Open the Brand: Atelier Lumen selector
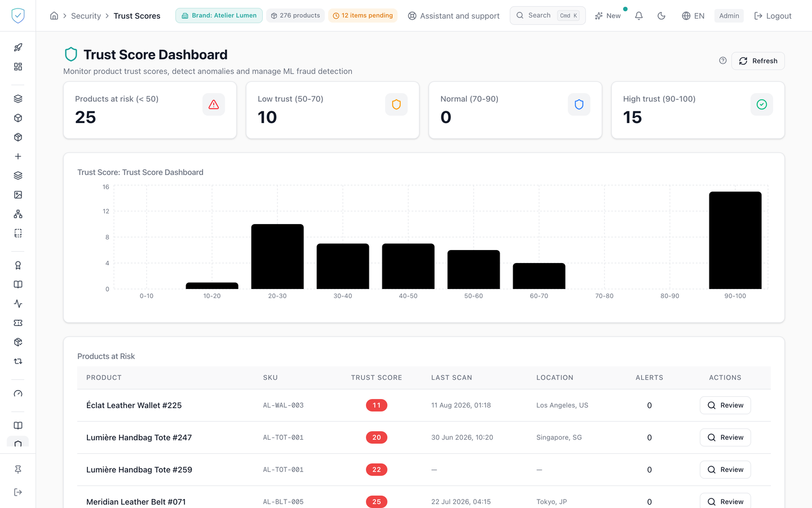The image size is (812, 508). (219, 16)
